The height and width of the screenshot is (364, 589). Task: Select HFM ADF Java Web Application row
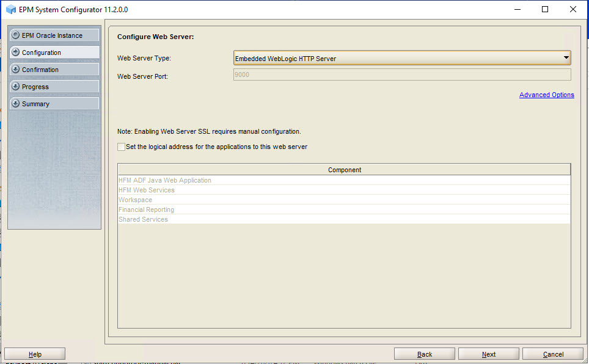[x=344, y=180]
